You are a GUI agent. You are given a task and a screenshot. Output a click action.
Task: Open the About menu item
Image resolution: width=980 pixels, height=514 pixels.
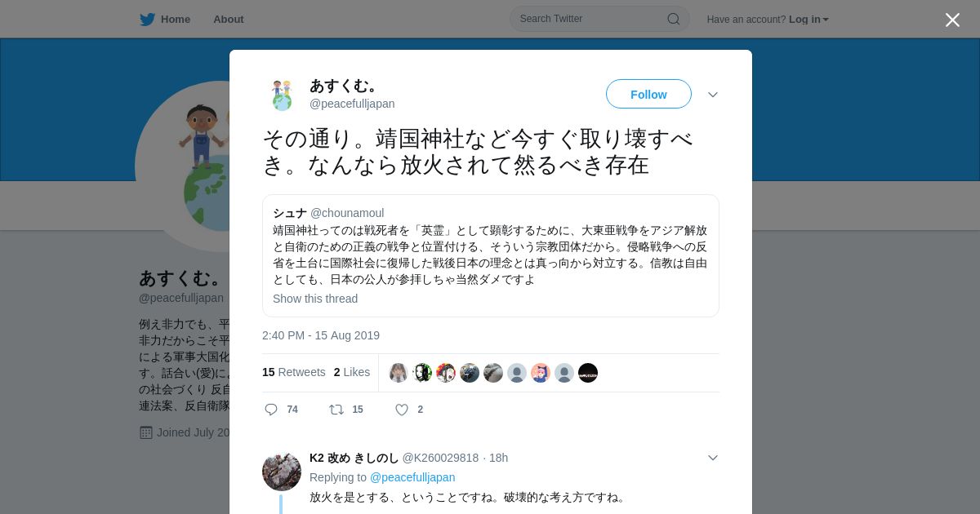[229, 19]
